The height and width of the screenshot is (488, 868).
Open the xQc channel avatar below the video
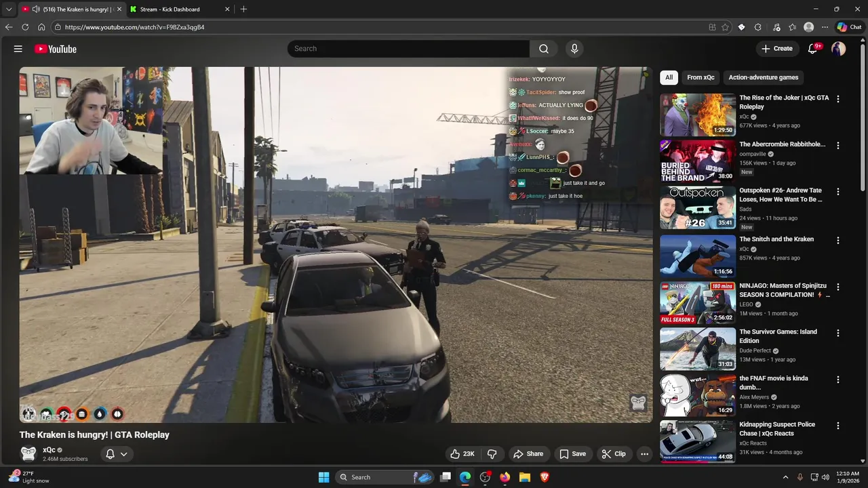[x=28, y=453]
